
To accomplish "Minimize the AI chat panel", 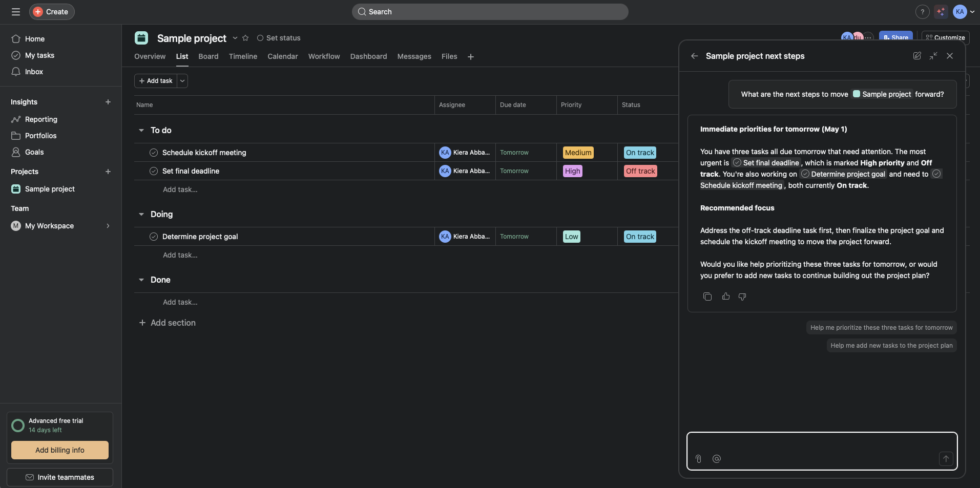I will [933, 56].
